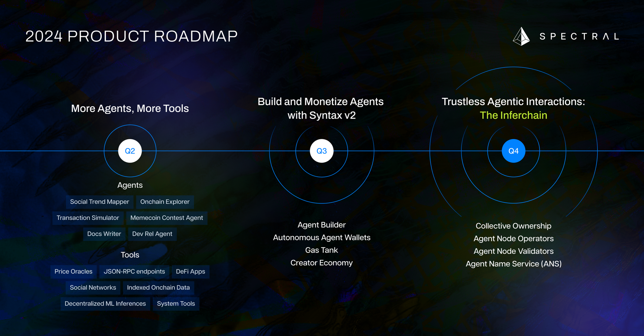Click the More Agents, More Tools heading
The image size is (644, 336).
coord(130,108)
